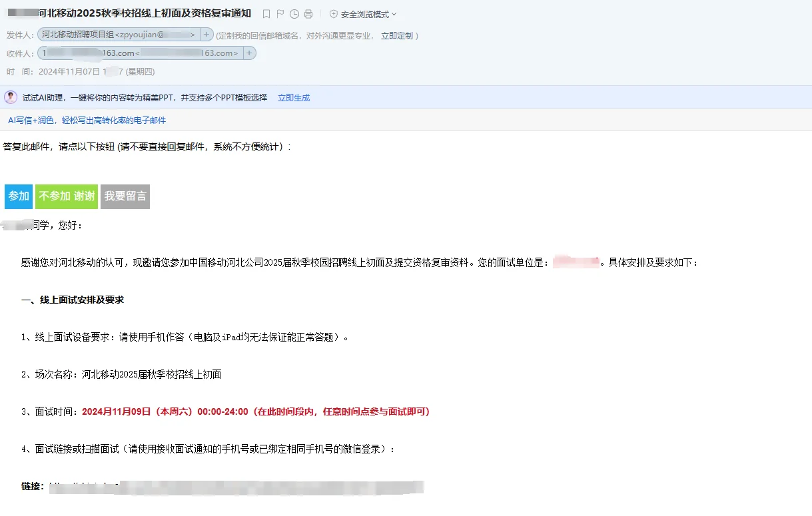Click the AI assistant avatar icon
The width and height of the screenshot is (812, 516).
pos(11,97)
